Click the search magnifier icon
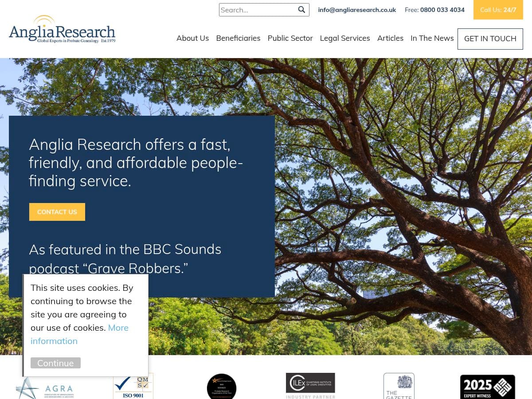Screen dimensions: 532x399 tap(301, 10)
